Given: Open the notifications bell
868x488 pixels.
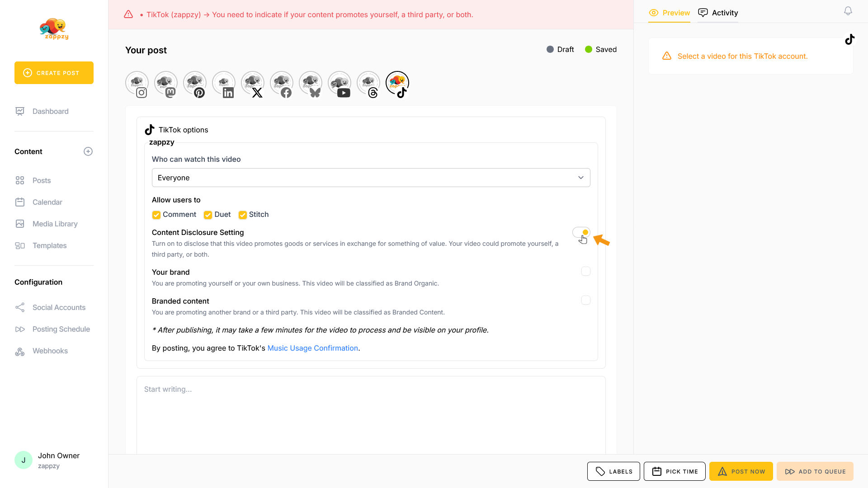Looking at the screenshot, I should pos(848,11).
